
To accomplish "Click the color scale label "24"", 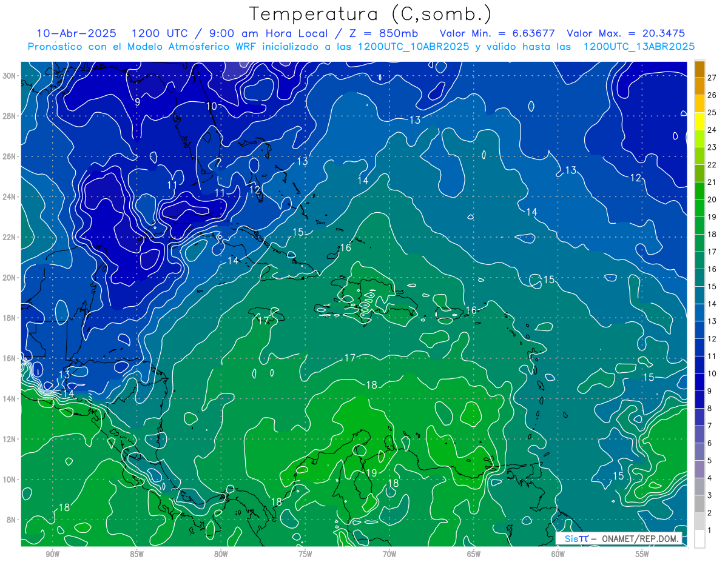I will pos(712,130).
